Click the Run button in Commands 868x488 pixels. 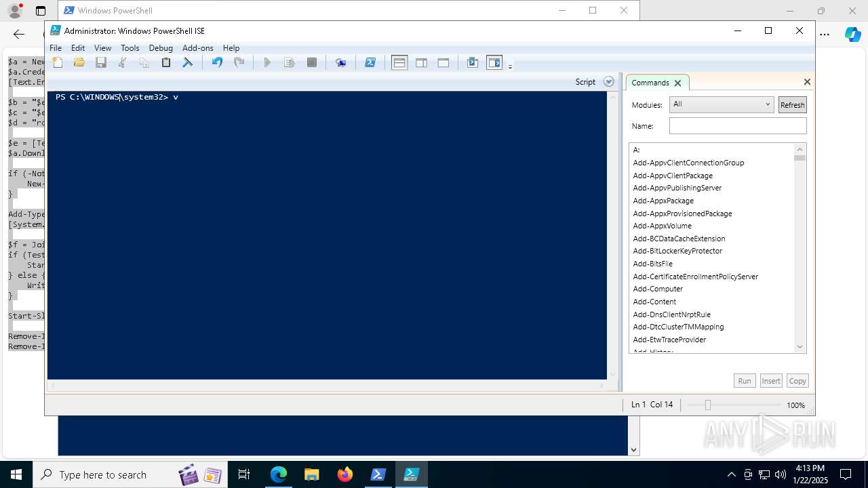[x=745, y=381]
